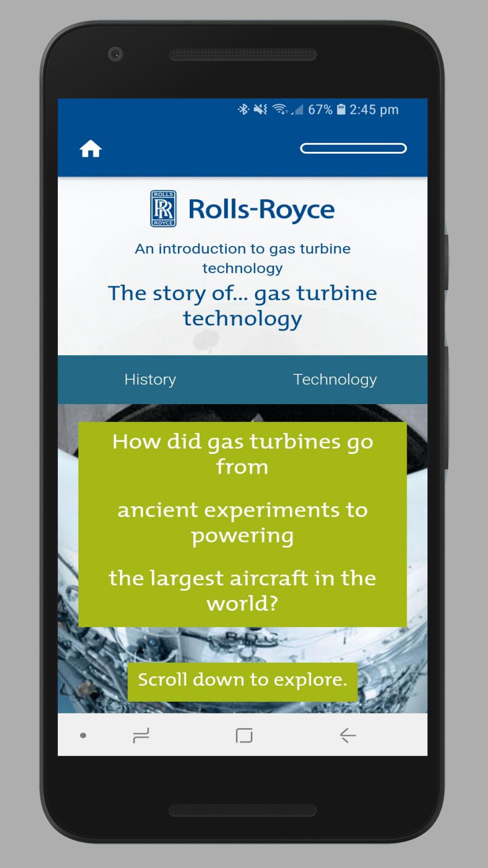Viewport: 488px width, 868px height.
Task: Click 'The story of... gas turbine technology' heading
Action: [243, 306]
